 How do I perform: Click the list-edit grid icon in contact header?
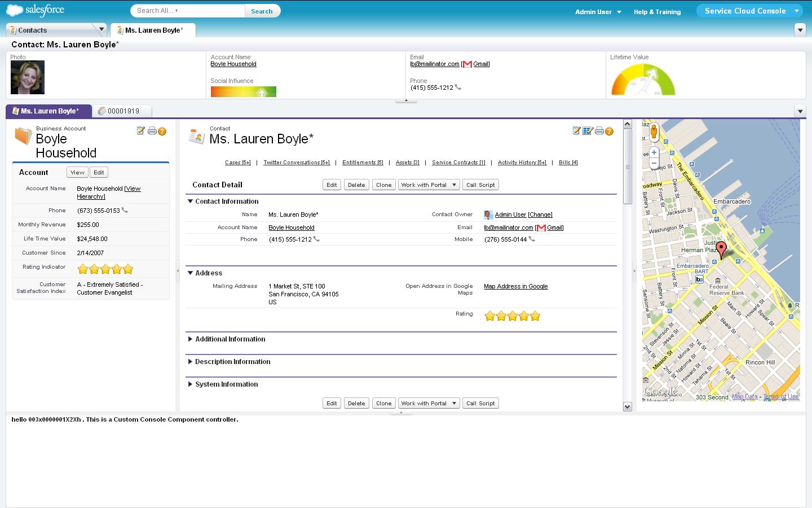click(588, 131)
